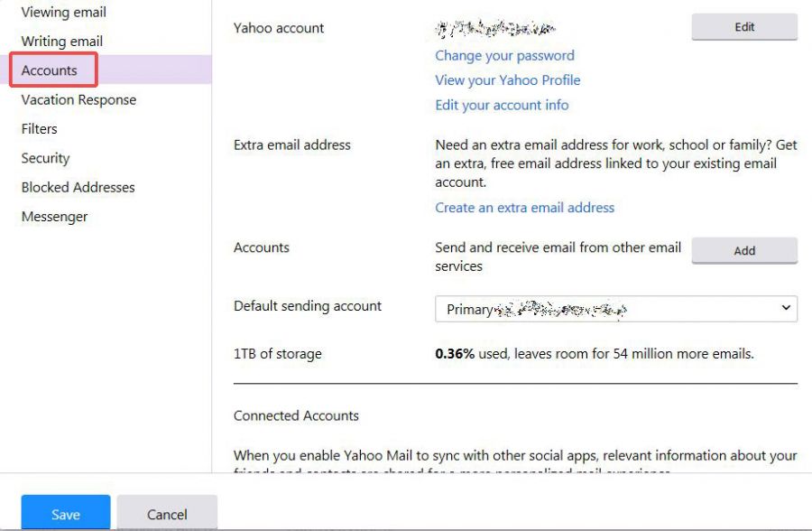This screenshot has height=531, width=812.
Task: Open the Writing email settings section
Action: [x=62, y=41]
